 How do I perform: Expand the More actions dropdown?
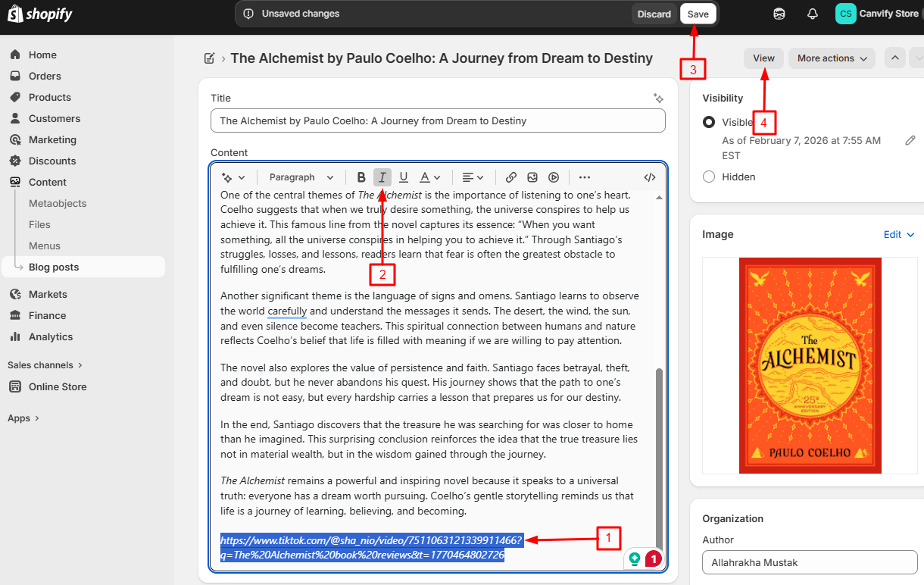832,58
